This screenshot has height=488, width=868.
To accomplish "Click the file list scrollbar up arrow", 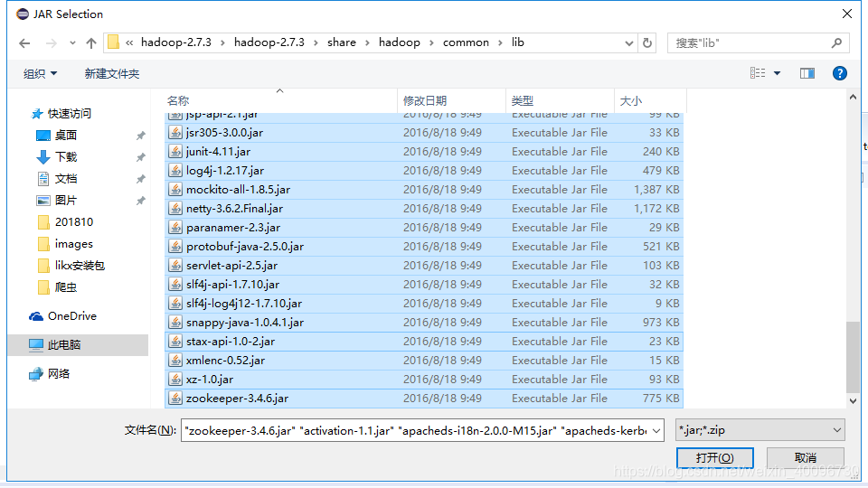I will [x=853, y=98].
